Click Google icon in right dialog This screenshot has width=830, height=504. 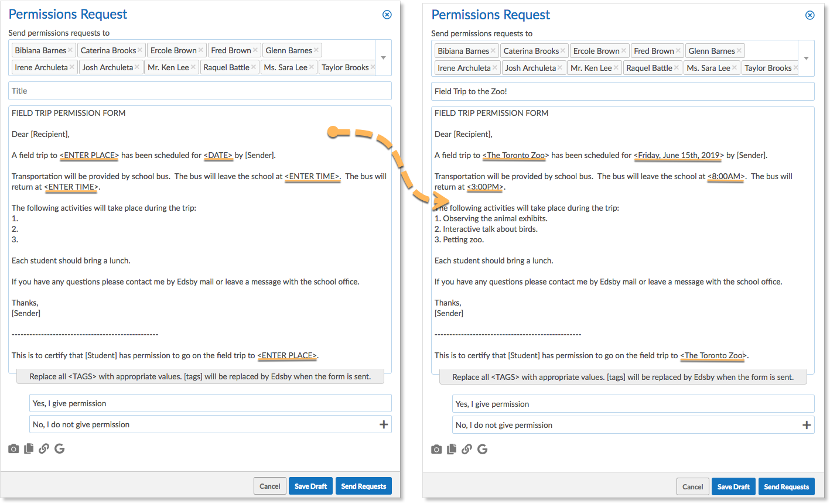pos(482,450)
